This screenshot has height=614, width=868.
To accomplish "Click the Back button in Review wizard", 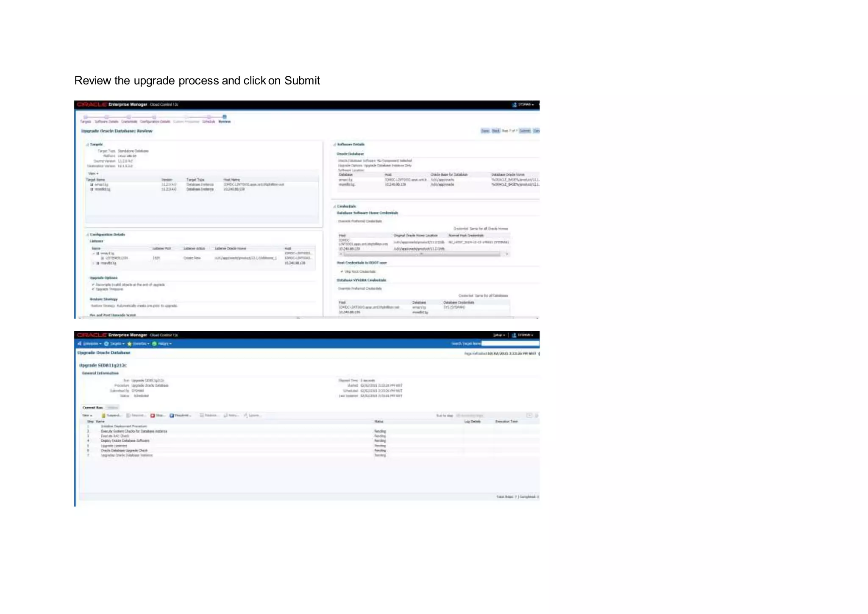I will (x=495, y=131).
